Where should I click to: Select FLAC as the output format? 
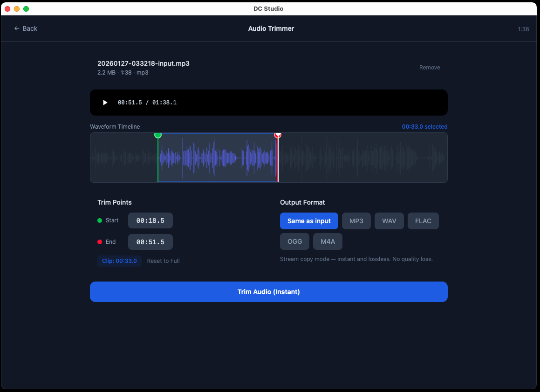423,220
